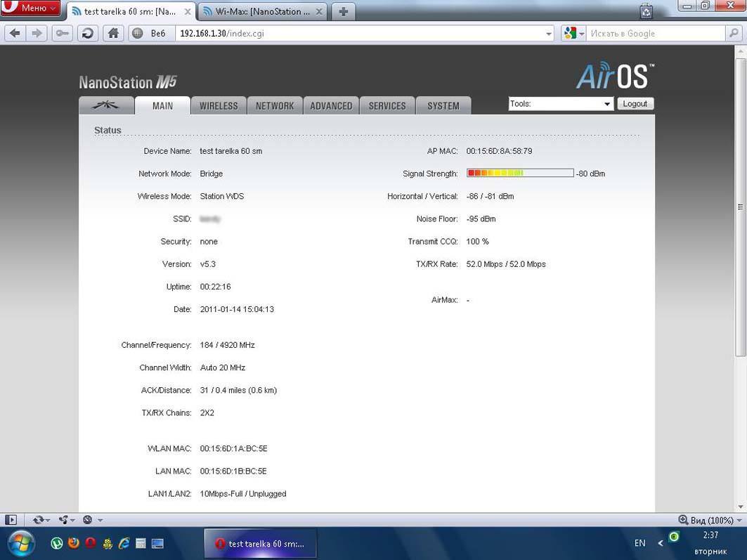Open the Opera Link sync status icon

[41, 520]
